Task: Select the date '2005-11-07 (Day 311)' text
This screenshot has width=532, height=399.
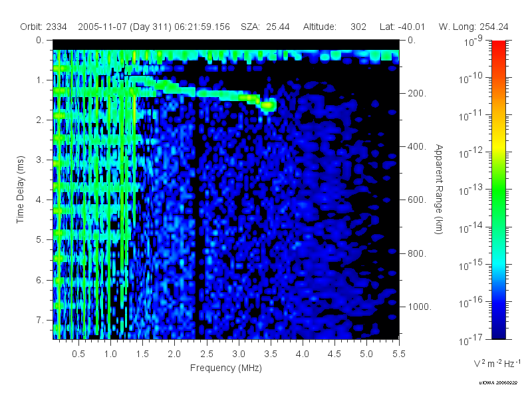Action: 125,27
